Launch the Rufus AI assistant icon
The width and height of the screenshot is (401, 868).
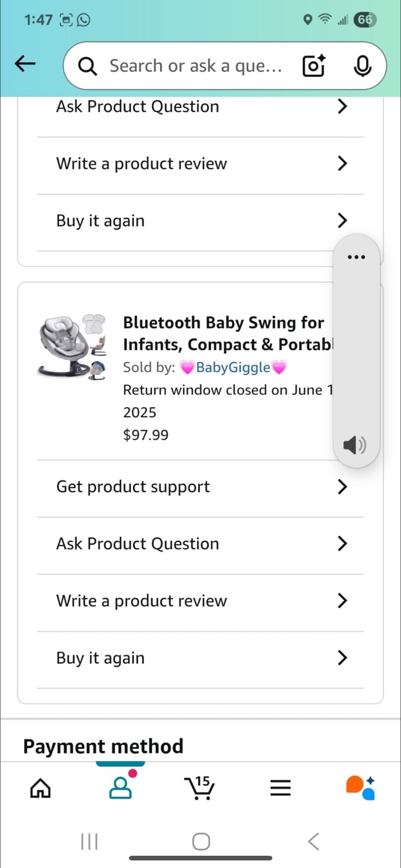click(360, 788)
